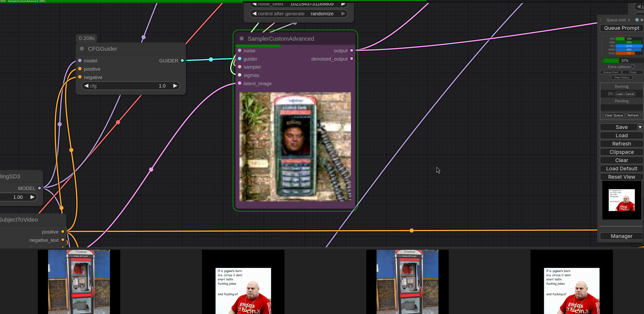The width and height of the screenshot is (644, 314).
Task: Click the 0.208s execution time badge
Action: 87,38
